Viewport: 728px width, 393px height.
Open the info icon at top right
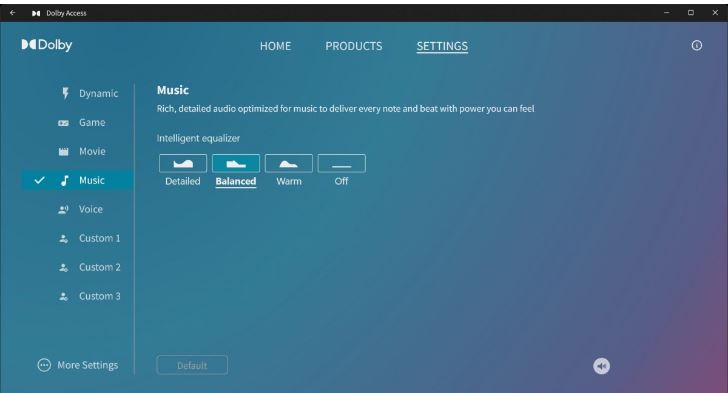point(696,46)
